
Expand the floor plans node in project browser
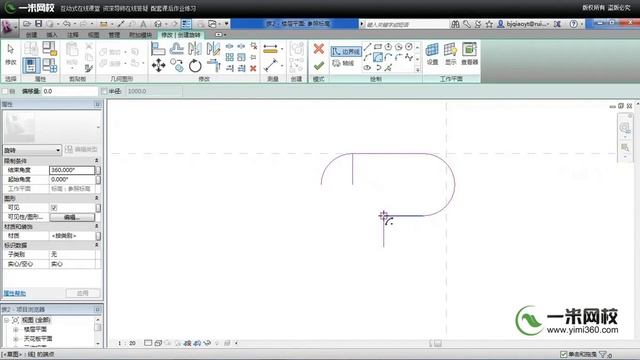(16, 329)
